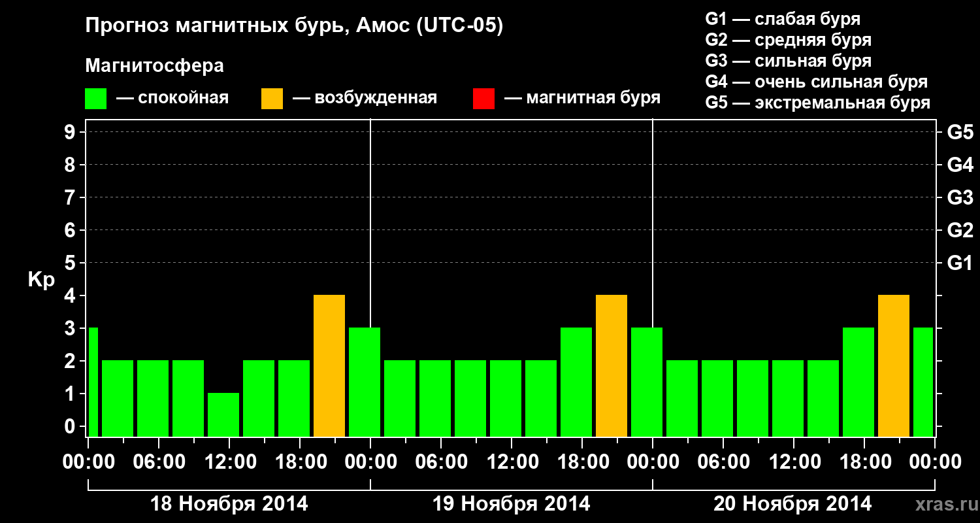Viewport: 980px width, 523px height.
Task: Click the orange Kp 4 bar on 19 Ноября
Action: point(612,365)
